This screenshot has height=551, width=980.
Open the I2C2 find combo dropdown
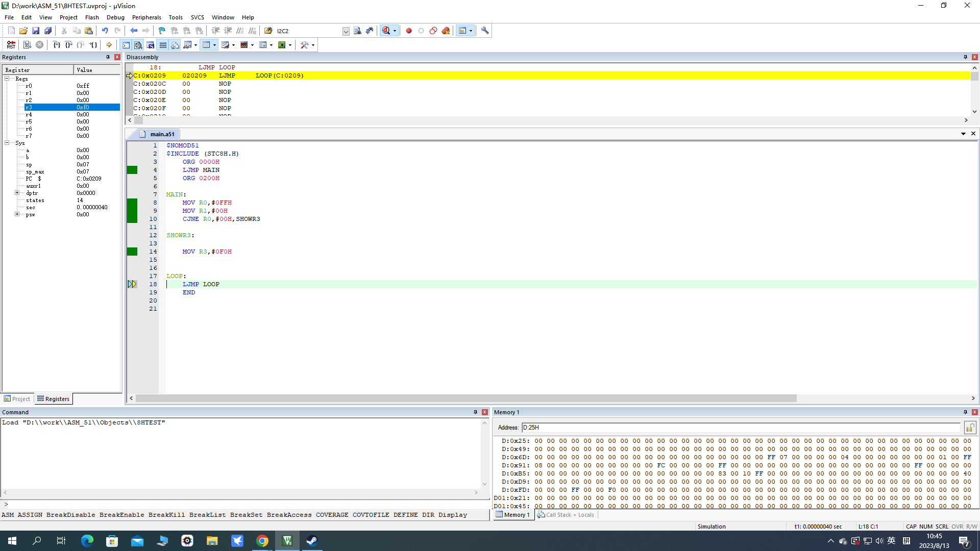pos(346,31)
